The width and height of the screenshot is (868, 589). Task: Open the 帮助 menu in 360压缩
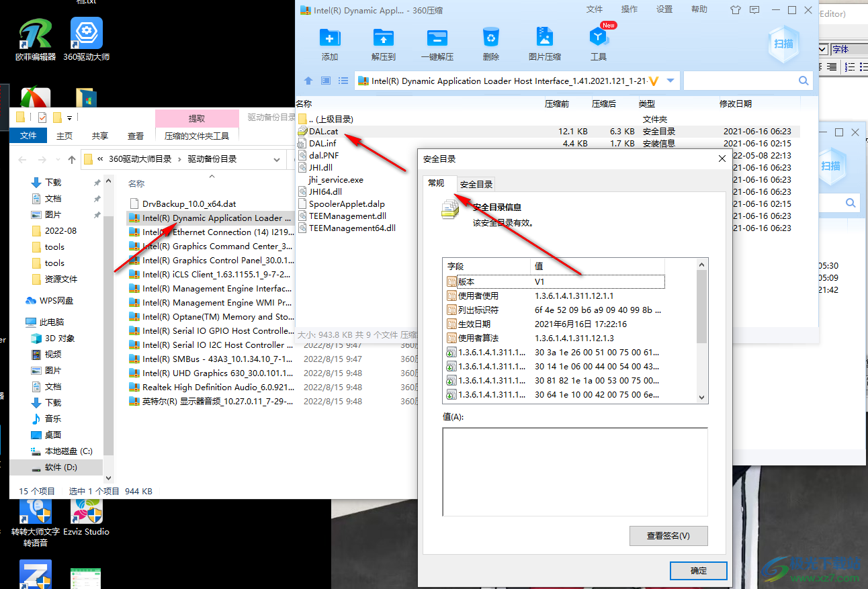pos(699,9)
